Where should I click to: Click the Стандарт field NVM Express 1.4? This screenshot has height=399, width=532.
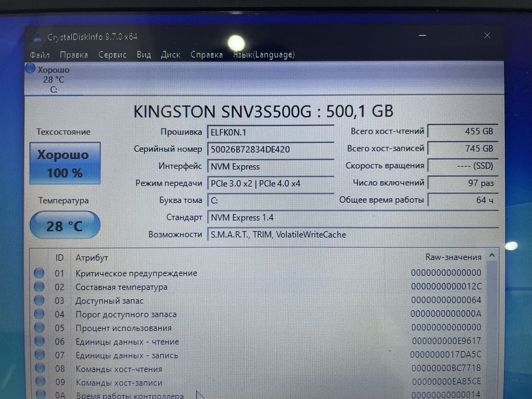(x=353, y=218)
